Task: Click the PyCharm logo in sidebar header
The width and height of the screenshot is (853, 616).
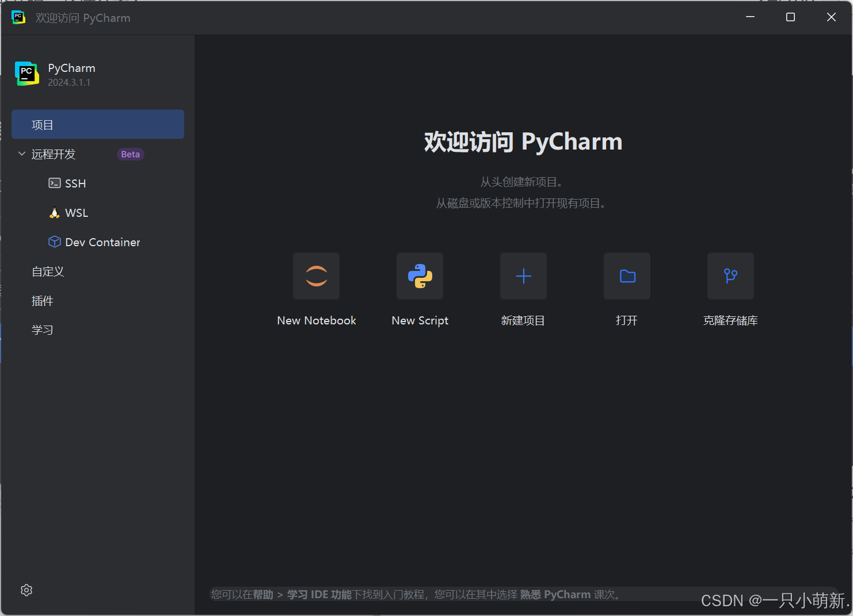Action: 26,74
